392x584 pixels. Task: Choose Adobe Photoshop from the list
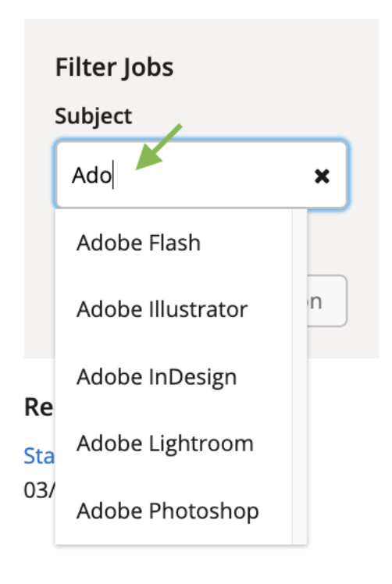tap(167, 511)
